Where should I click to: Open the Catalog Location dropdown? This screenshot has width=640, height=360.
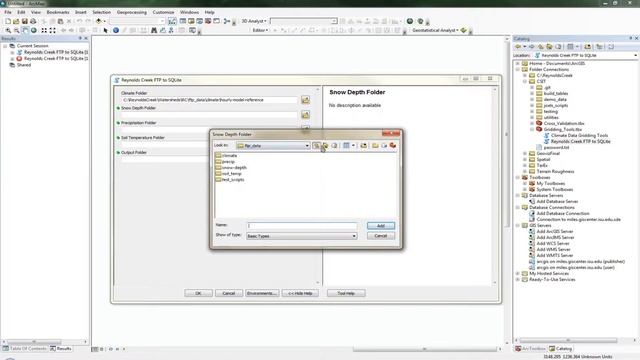coord(635,56)
